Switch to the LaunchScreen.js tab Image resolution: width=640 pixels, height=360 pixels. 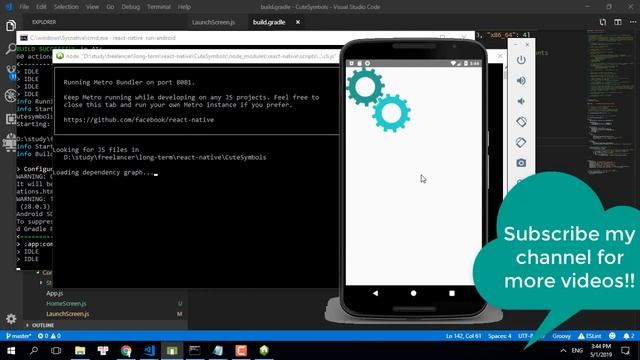213,22
